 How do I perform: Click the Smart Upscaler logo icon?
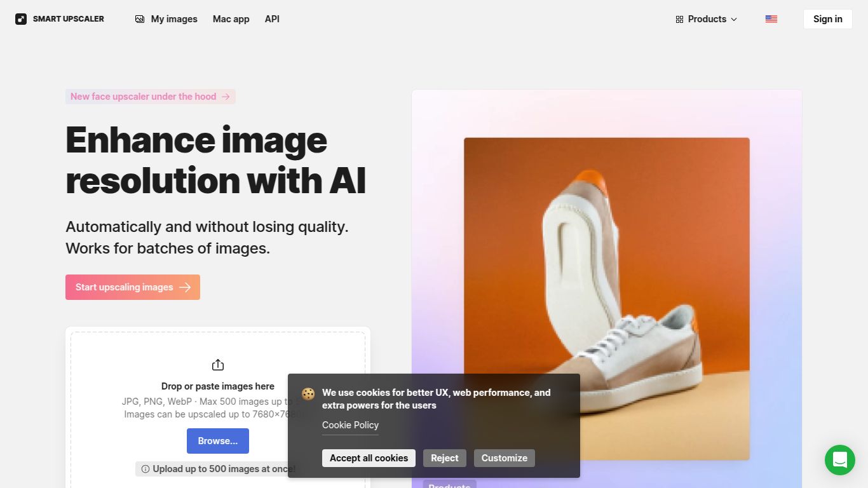pyautogui.click(x=21, y=19)
